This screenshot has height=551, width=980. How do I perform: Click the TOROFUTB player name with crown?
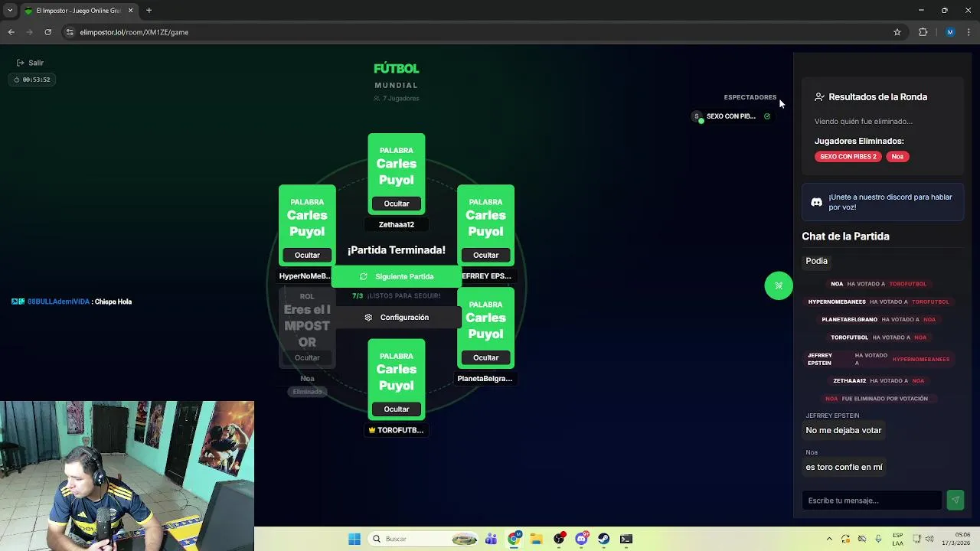tap(397, 430)
